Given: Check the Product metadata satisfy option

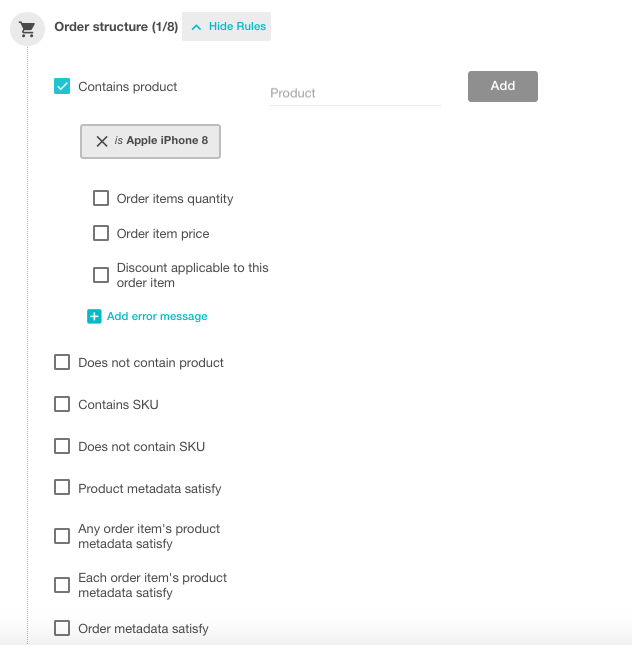Looking at the screenshot, I should pos(62,489).
